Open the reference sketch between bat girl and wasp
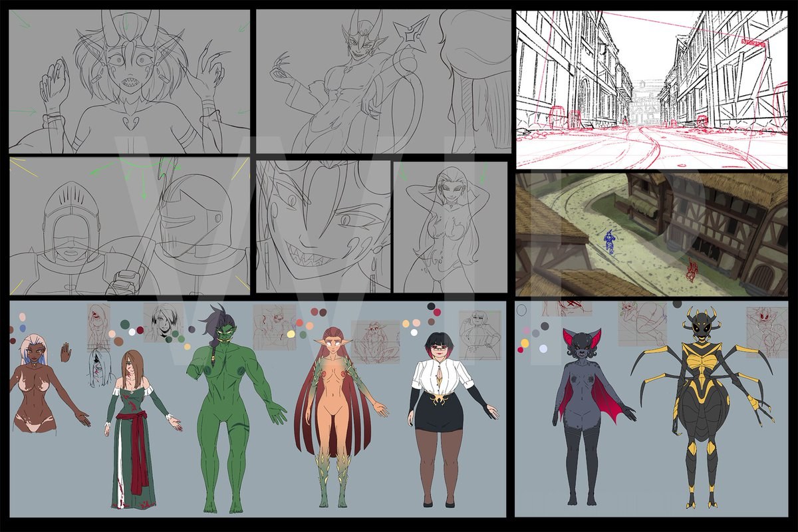Screen dimensions: 798x532 [x=642, y=323]
